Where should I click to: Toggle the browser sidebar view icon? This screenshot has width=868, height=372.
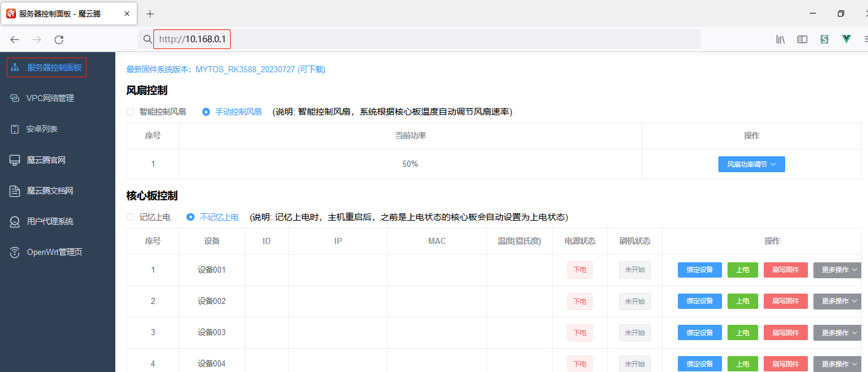click(x=802, y=39)
